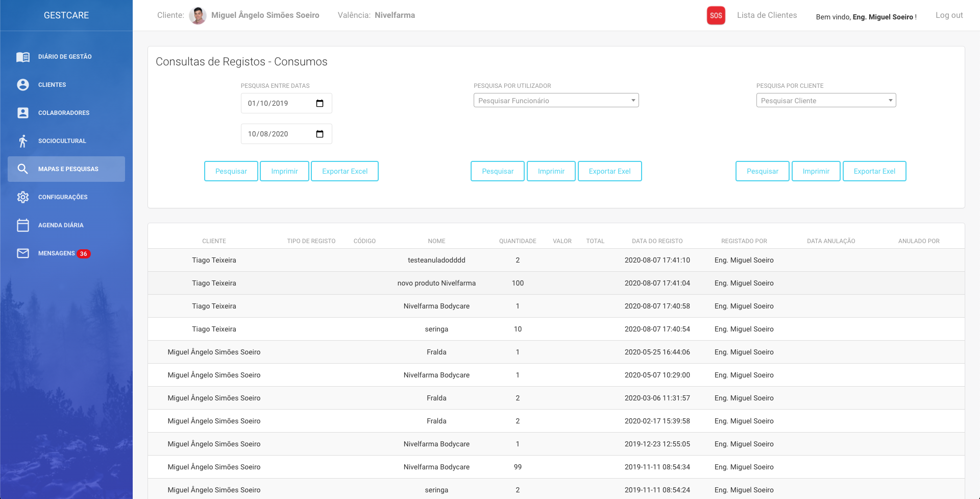Click the CLIENTE column header
This screenshot has height=499, width=980.
click(x=214, y=241)
